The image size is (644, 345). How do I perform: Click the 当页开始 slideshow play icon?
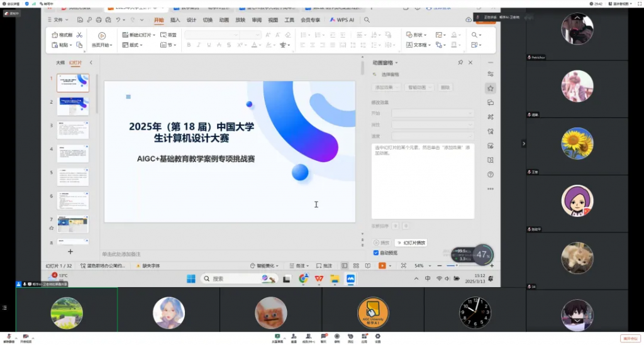pos(102,36)
